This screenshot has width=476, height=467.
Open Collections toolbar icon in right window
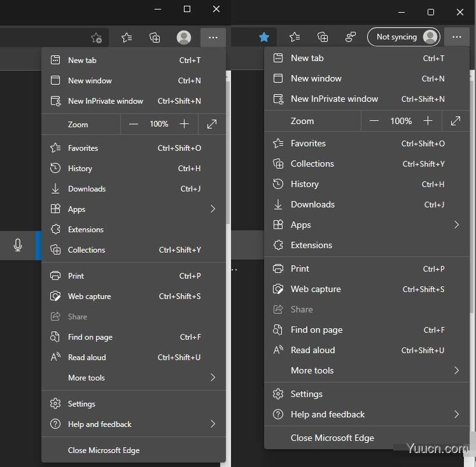click(x=323, y=37)
